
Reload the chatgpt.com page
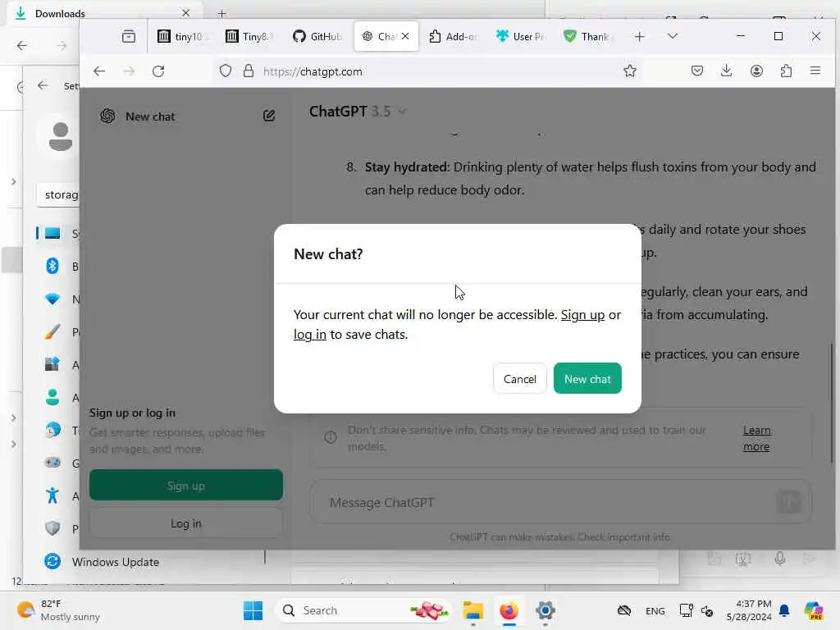coord(158,71)
